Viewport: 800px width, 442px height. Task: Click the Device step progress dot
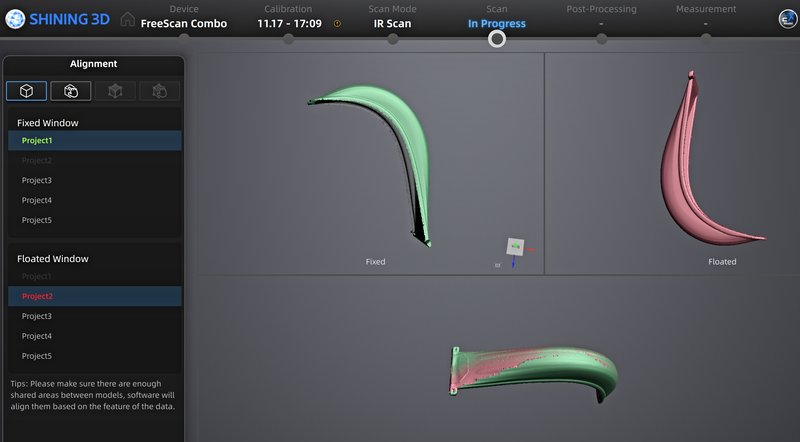point(184,39)
